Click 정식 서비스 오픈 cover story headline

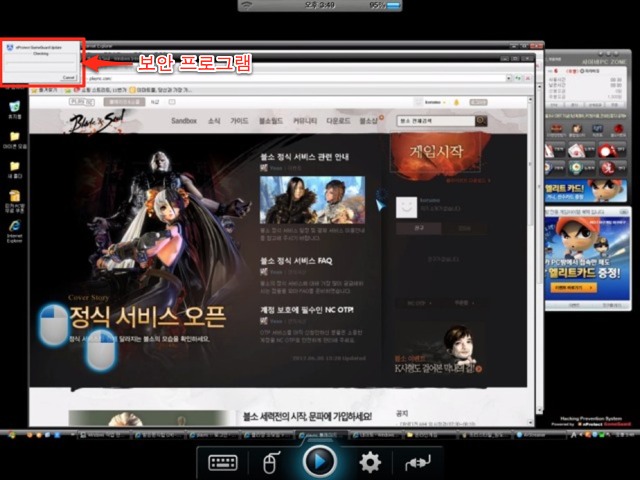tap(147, 316)
